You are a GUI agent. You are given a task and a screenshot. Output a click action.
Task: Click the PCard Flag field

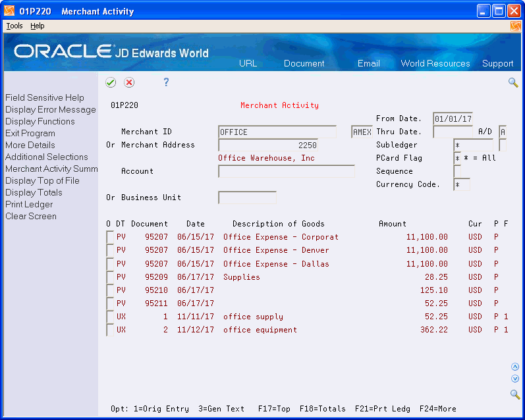pos(457,158)
